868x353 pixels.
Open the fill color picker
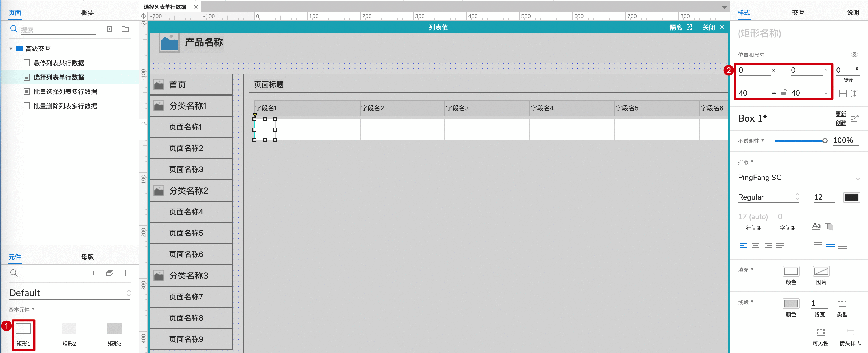click(x=791, y=271)
